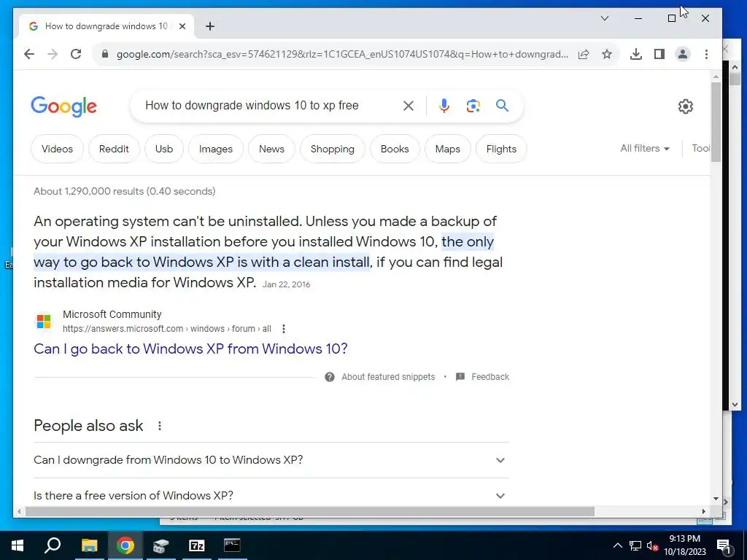
Task: Open the Windows Start menu
Action: (x=18, y=545)
